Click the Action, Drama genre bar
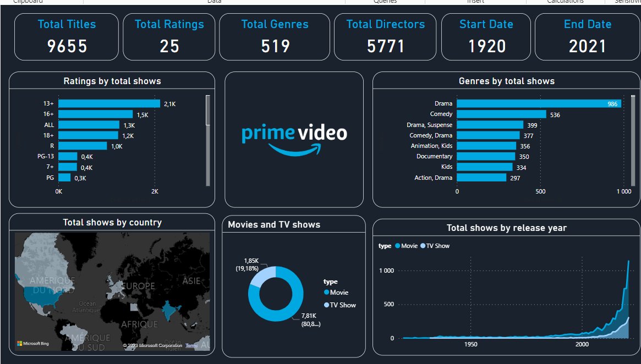This screenshot has height=364, width=641. pos(481,178)
